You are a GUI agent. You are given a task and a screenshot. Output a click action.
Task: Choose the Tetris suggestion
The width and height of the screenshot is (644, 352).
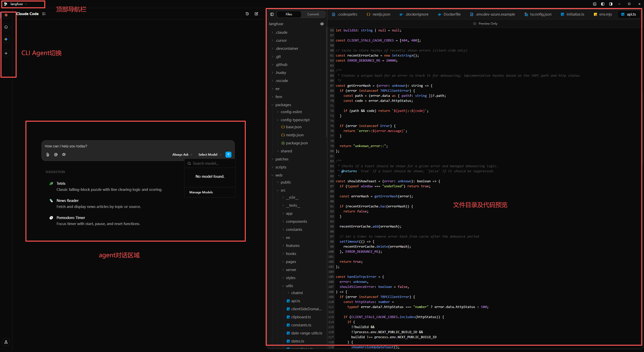coord(61,184)
